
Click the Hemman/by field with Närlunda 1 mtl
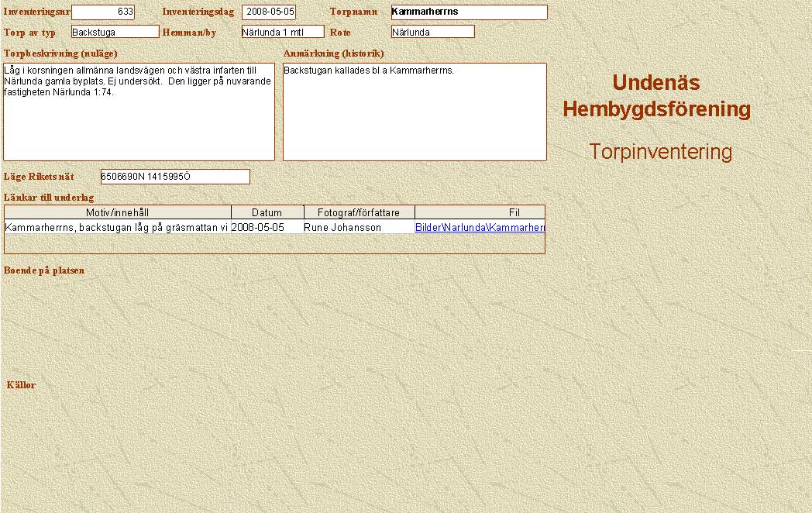pos(282,32)
